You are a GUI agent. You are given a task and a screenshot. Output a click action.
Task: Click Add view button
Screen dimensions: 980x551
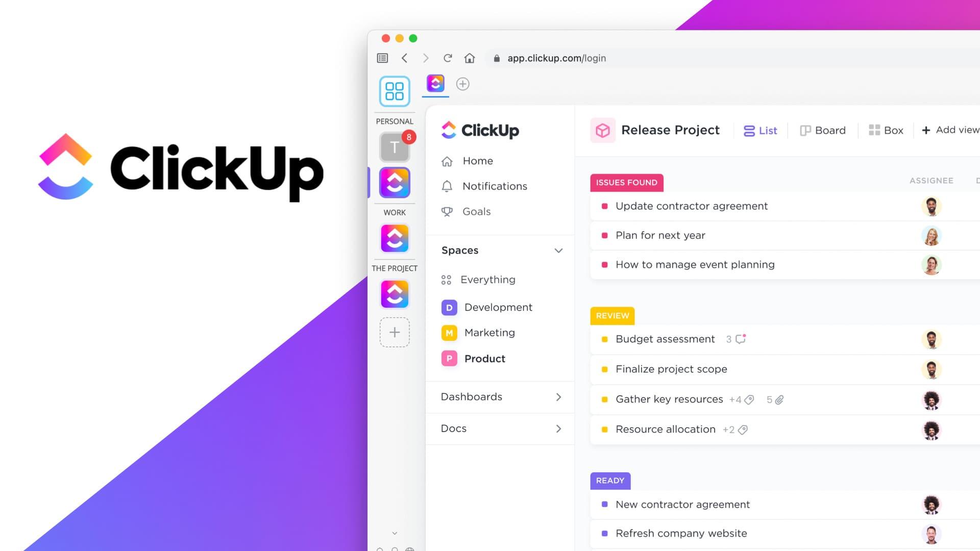(x=950, y=130)
